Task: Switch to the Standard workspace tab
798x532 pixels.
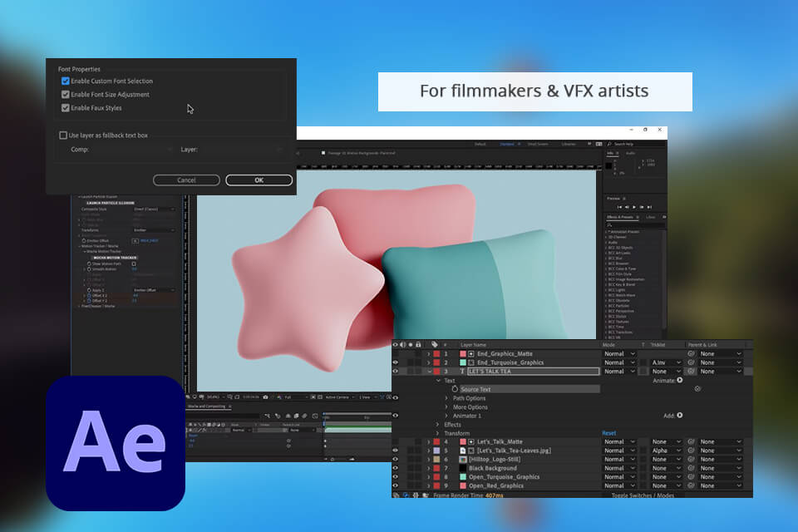Action: 507,144
